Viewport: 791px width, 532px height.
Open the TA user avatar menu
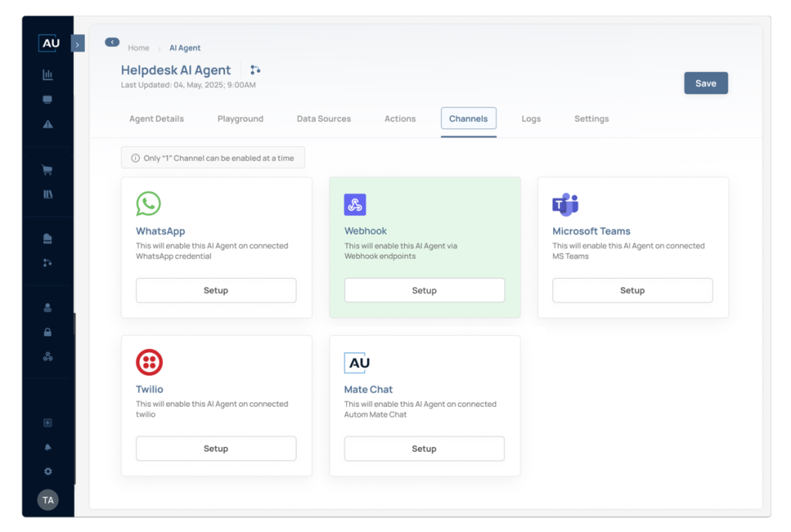[x=48, y=500]
